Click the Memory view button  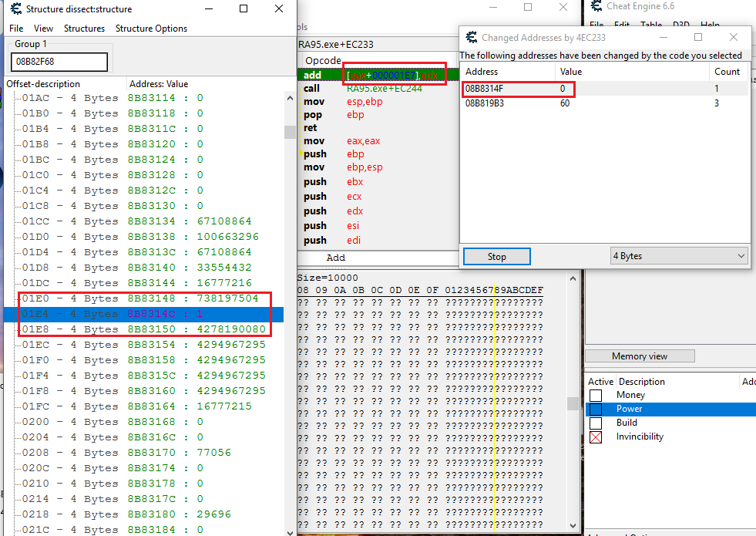640,356
